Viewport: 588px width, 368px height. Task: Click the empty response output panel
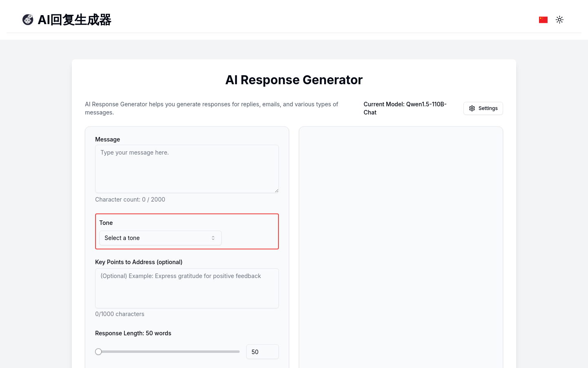coord(401,245)
